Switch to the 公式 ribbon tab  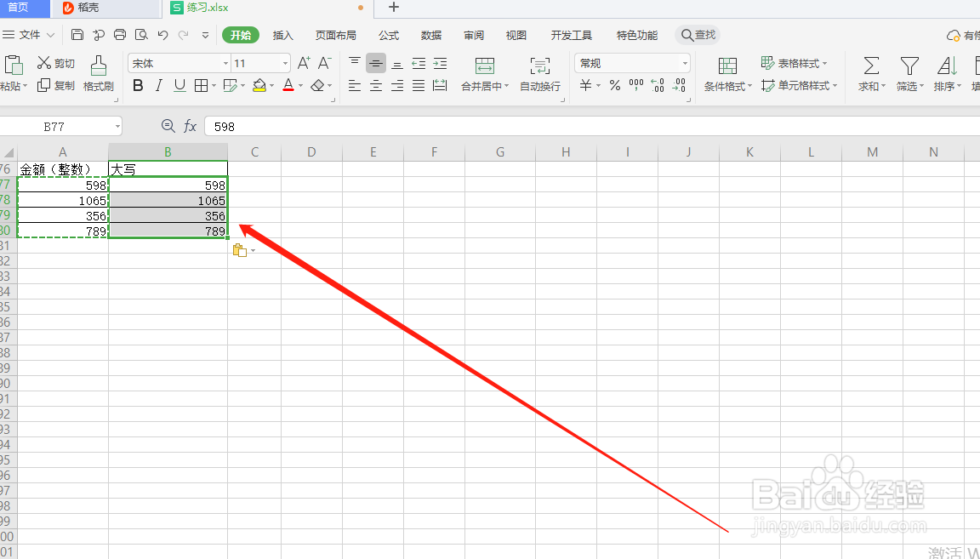(389, 35)
